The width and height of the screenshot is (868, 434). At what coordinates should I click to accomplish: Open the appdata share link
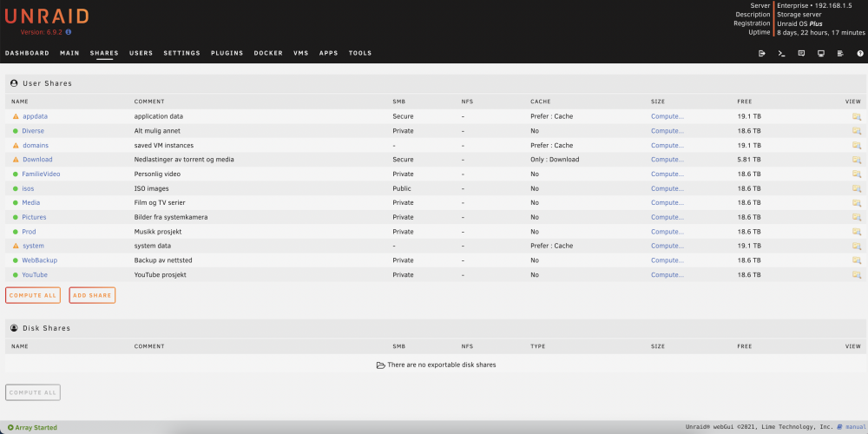click(36, 117)
